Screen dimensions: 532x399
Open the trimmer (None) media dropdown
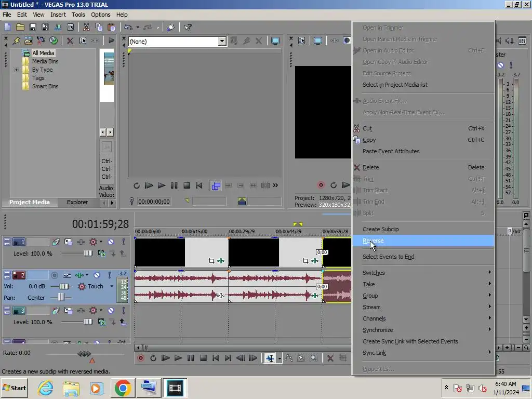[x=222, y=42]
